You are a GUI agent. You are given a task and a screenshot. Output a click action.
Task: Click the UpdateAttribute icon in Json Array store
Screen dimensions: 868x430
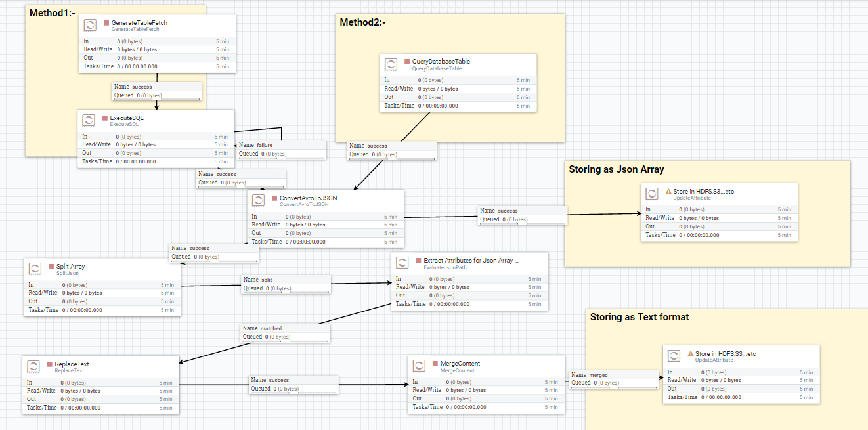pyautogui.click(x=651, y=194)
